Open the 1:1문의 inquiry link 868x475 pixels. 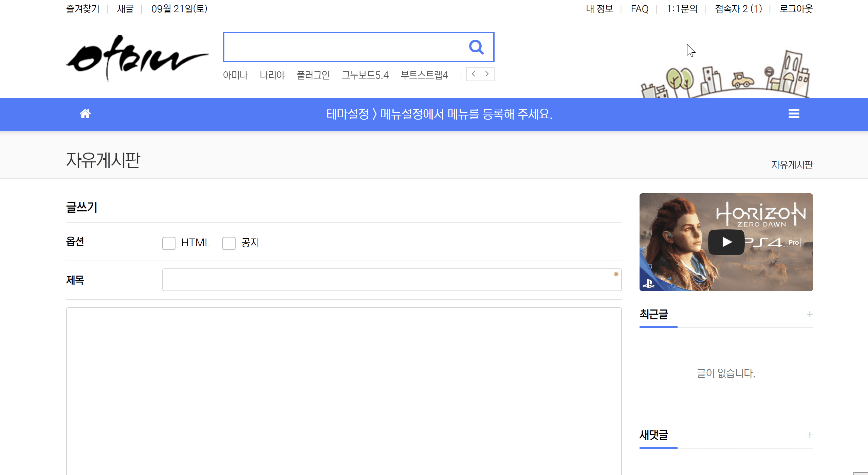[682, 9]
